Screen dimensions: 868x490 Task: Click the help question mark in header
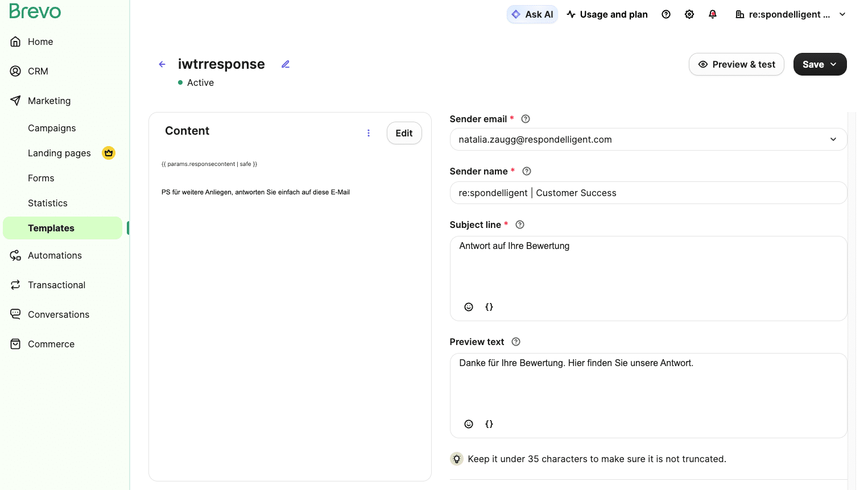click(666, 14)
